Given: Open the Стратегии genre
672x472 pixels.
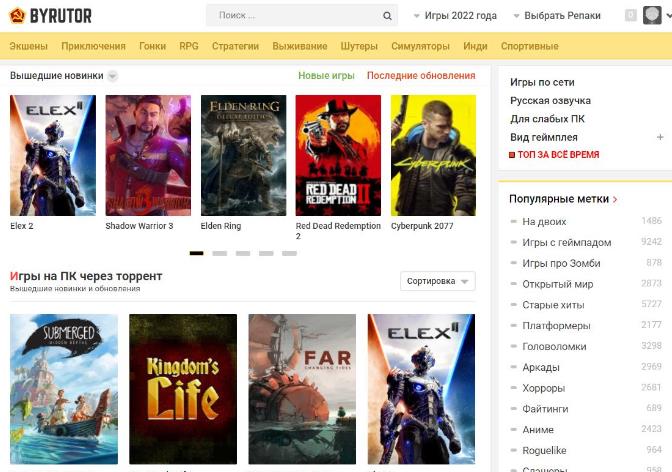Looking at the screenshot, I should [x=235, y=46].
